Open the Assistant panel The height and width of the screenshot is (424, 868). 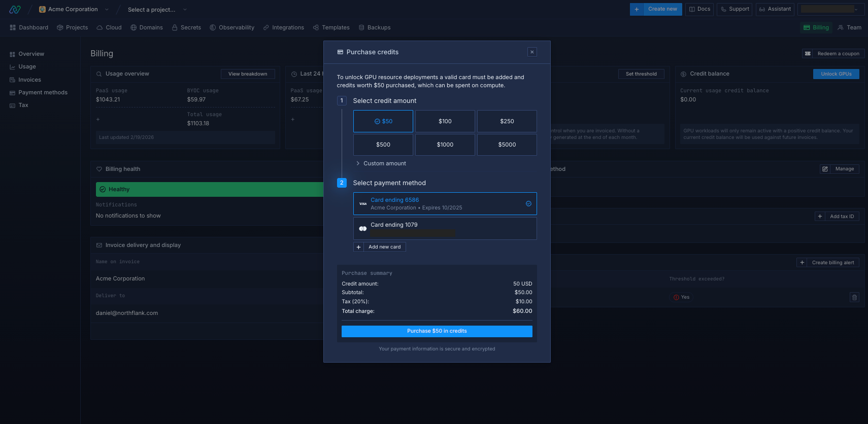(775, 9)
